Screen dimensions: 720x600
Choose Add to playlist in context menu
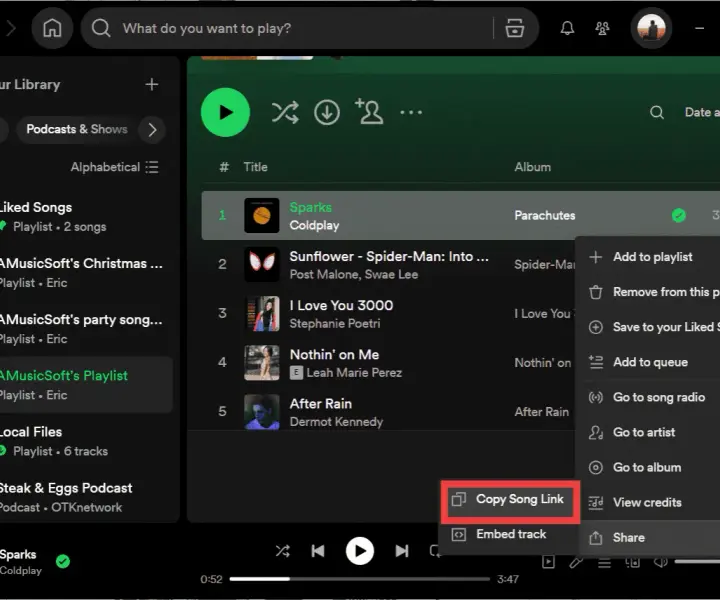[648, 257]
